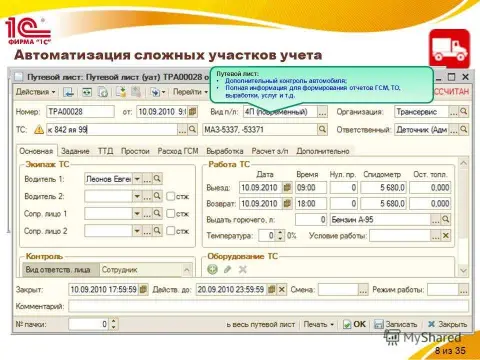Open calendar for Действ. до date
The height and width of the screenshot is (360, 480).
pyautogui.click(x=271, y=289)
